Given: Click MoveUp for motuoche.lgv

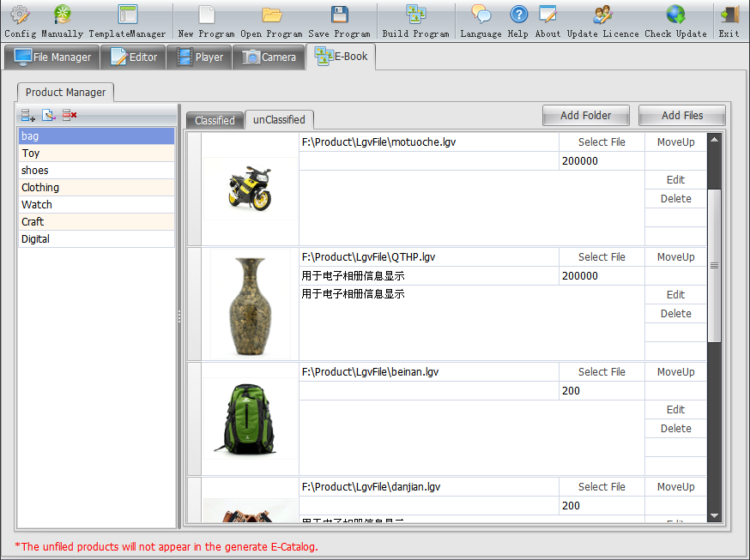Looking at the screenshot, I should [x=676, y=142].
